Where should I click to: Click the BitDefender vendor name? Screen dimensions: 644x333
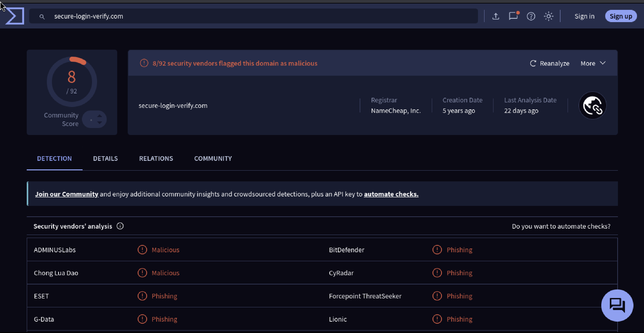coord(347,250)
